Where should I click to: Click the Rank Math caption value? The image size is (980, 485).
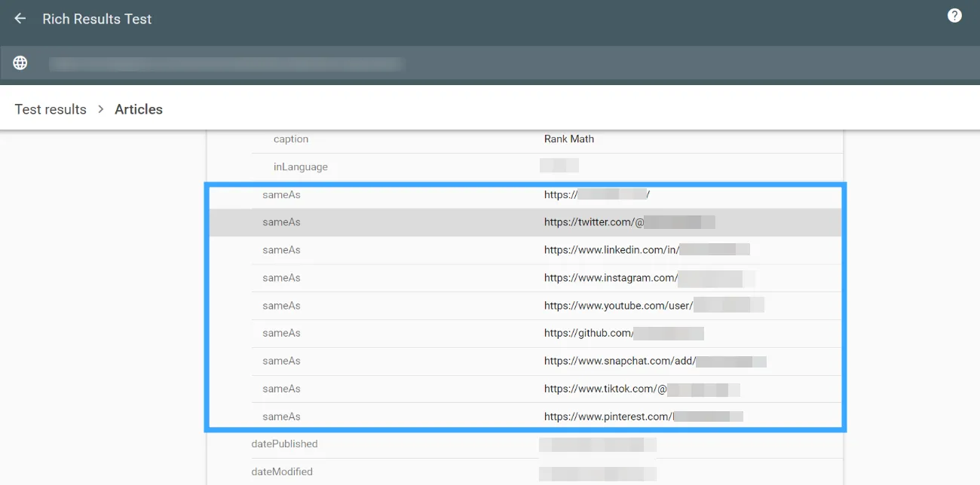(x=569, y=139)
